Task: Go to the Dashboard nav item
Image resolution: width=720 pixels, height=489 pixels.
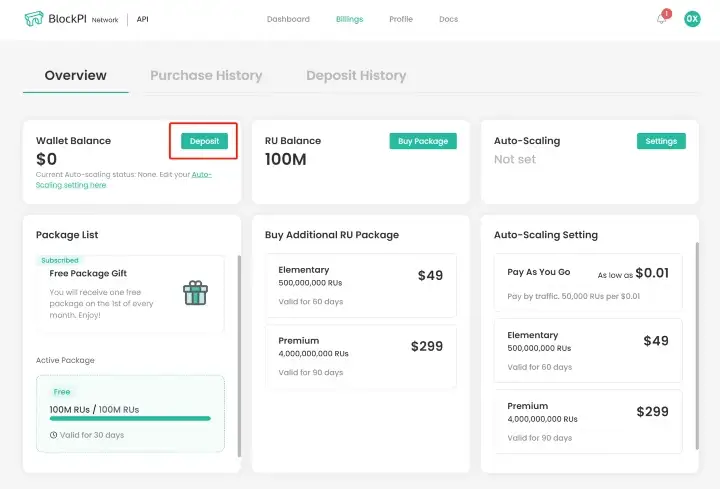Action: 288,19
